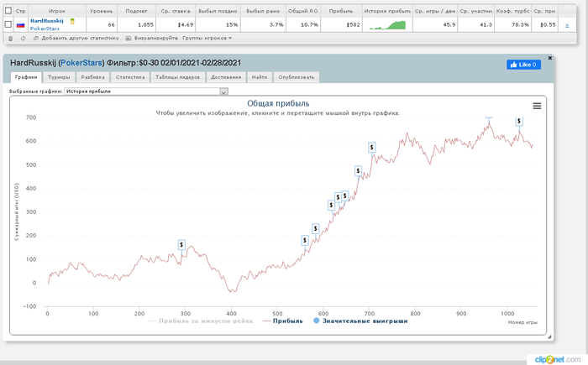Open the HardRusskij player link

coord(47,21)
